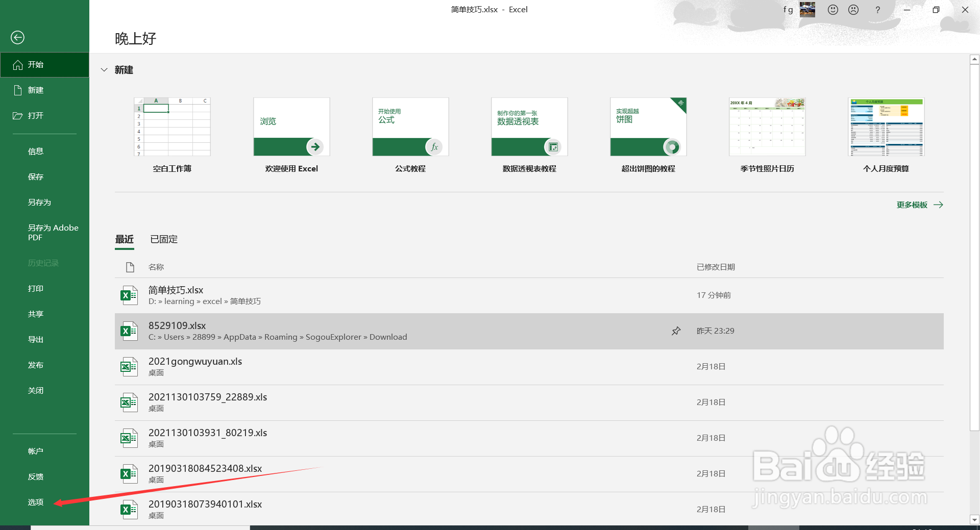Click the Excel icon of 8529109.xlsx
Image resolution: width=980 pixels, height=530 pixels.
point(129,331)
